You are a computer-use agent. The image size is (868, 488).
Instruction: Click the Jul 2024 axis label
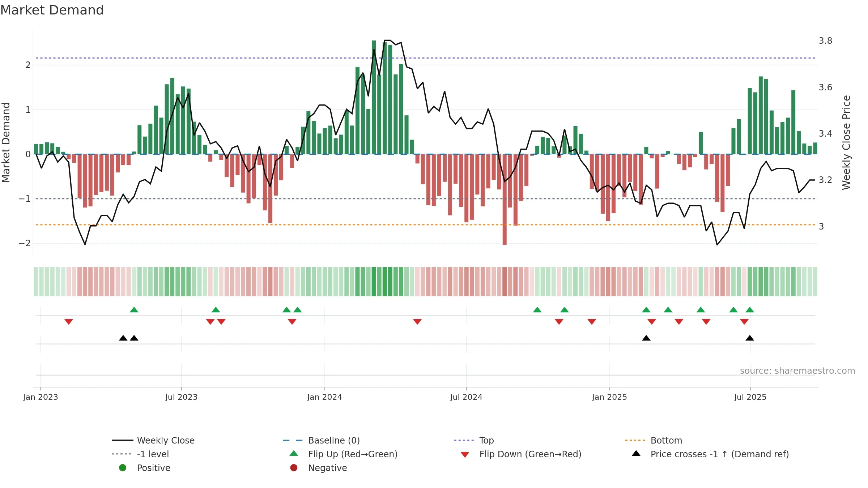pyautogui.click(x=466, y=397)
